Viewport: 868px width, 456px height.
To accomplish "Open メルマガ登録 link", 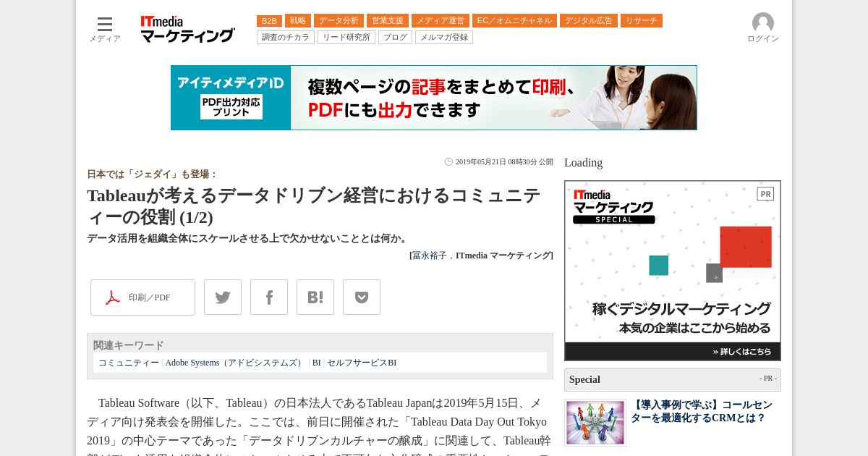I will [x=444, y=37].
